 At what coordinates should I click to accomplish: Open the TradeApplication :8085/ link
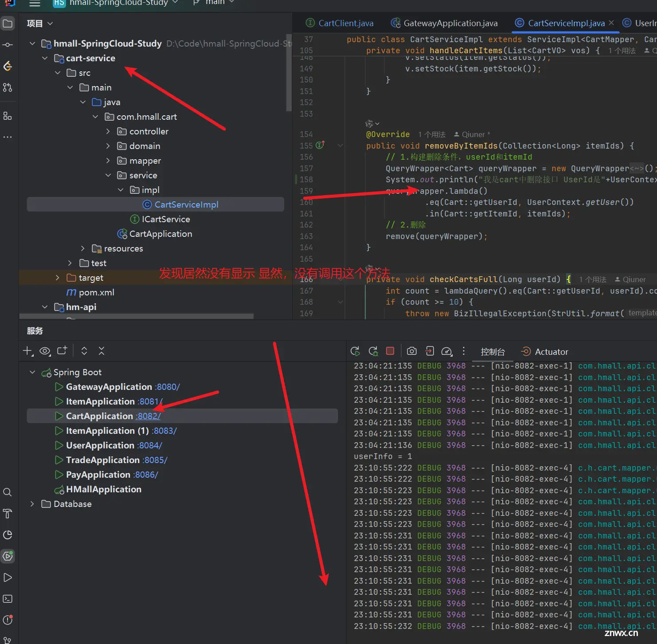(x=155, y=460)
